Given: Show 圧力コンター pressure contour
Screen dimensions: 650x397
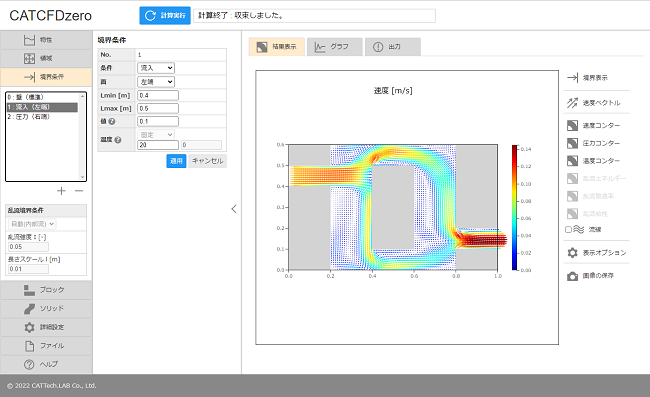Looking at the screenshot, I should click(594, 143).
